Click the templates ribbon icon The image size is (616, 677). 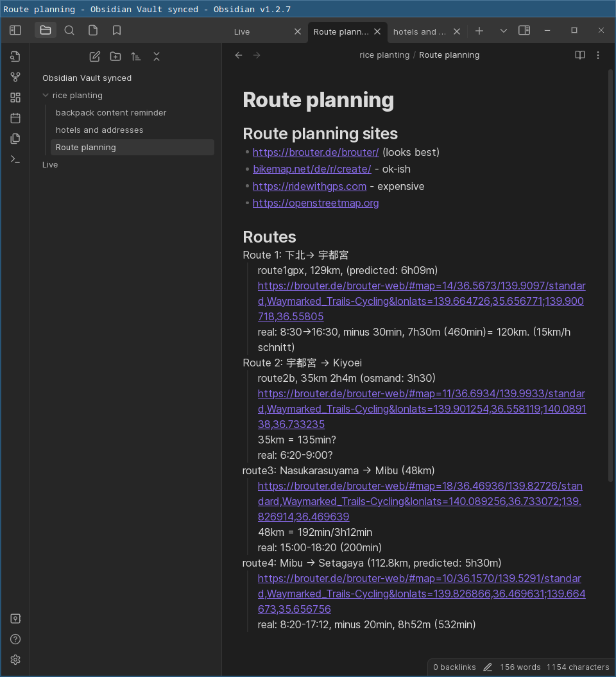point(15,139)
